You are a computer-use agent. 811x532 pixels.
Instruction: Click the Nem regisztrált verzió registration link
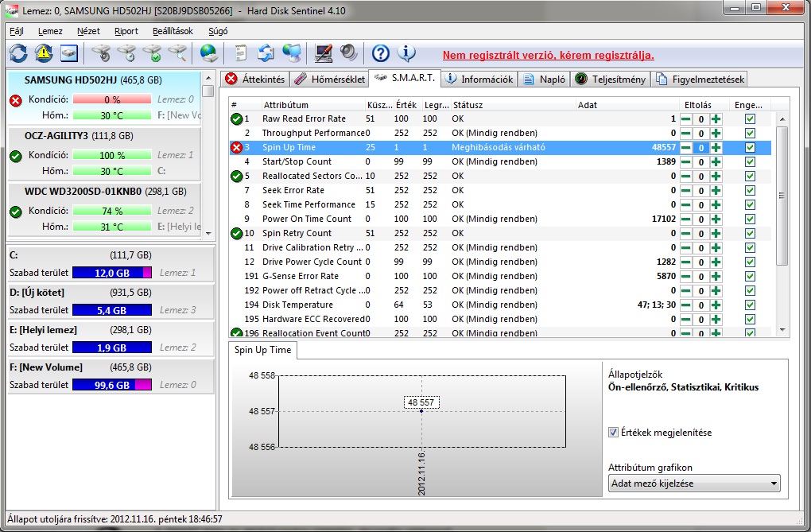[x=549, y=55]
